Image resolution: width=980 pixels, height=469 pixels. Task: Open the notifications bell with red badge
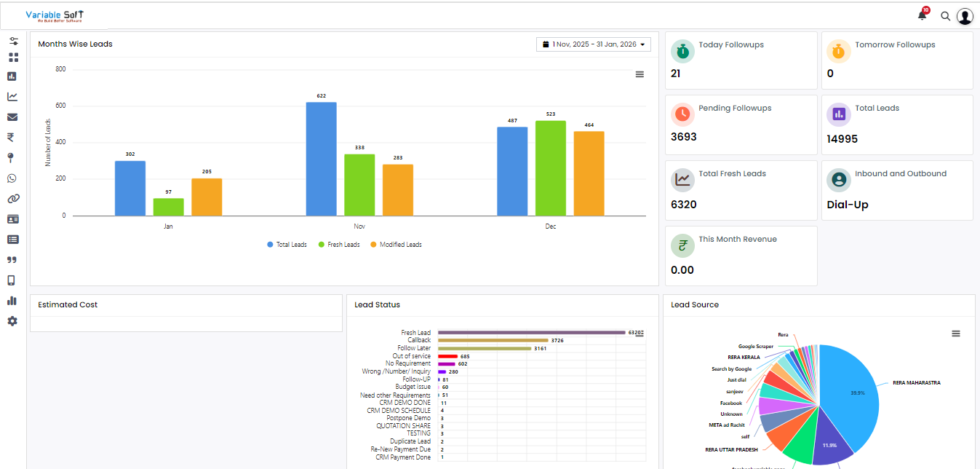point(921,15)
